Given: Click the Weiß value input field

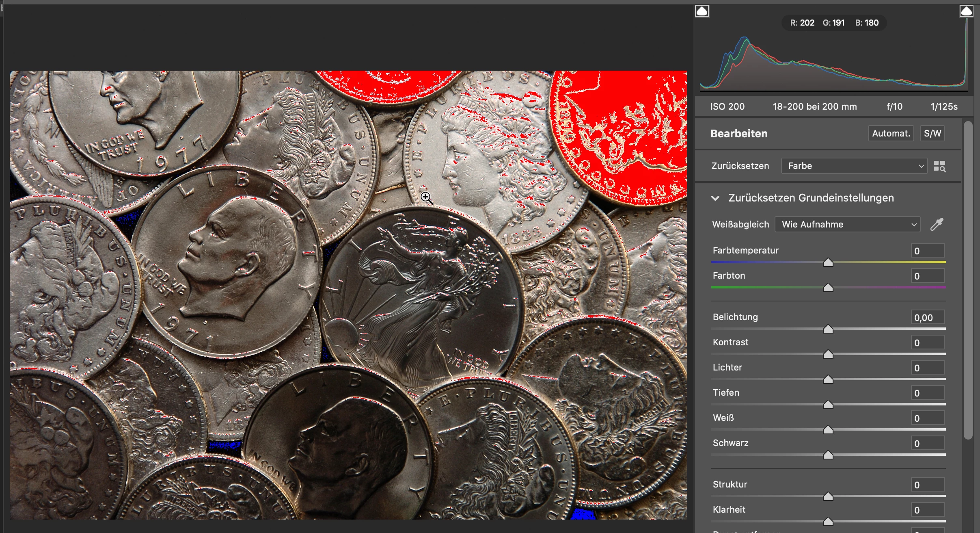Looking at the screenshot, I should [x=927, y=418].
